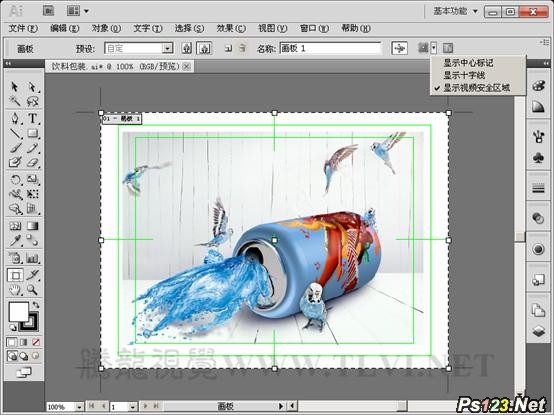554x415 pixels.
Task: Select the Pencil tool
Action: pyautogui.click(x=32, y=148)
